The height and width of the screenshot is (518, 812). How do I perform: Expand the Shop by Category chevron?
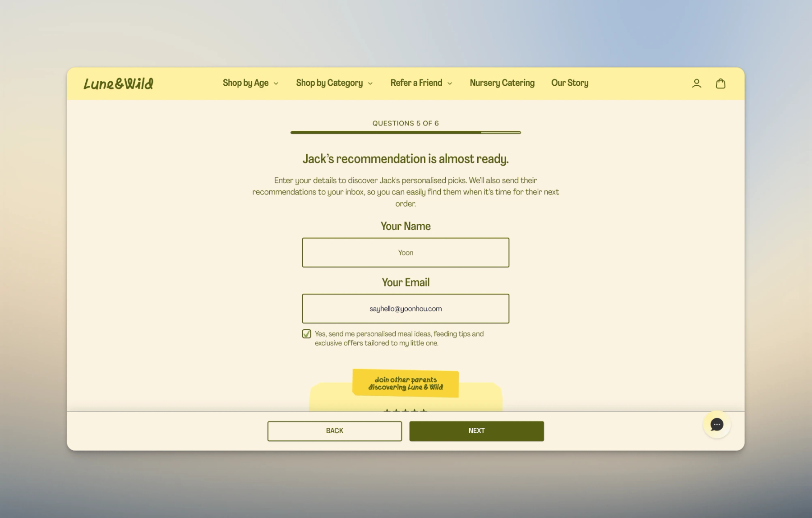(x=370, y=83)
